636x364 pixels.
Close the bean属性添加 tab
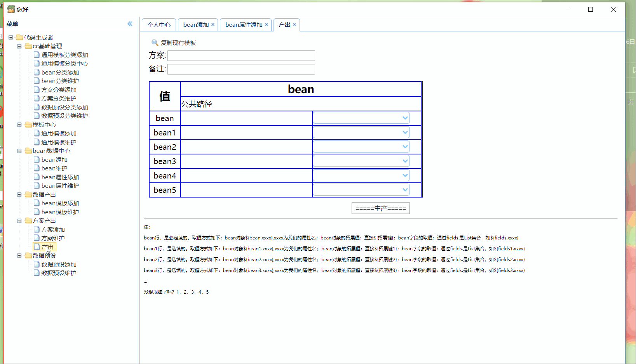tap(267, 24)
